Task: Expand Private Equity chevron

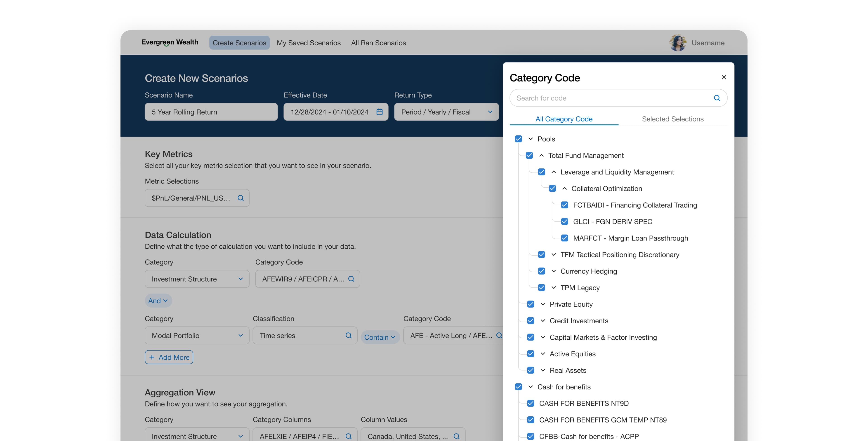Action: [543, 304]
